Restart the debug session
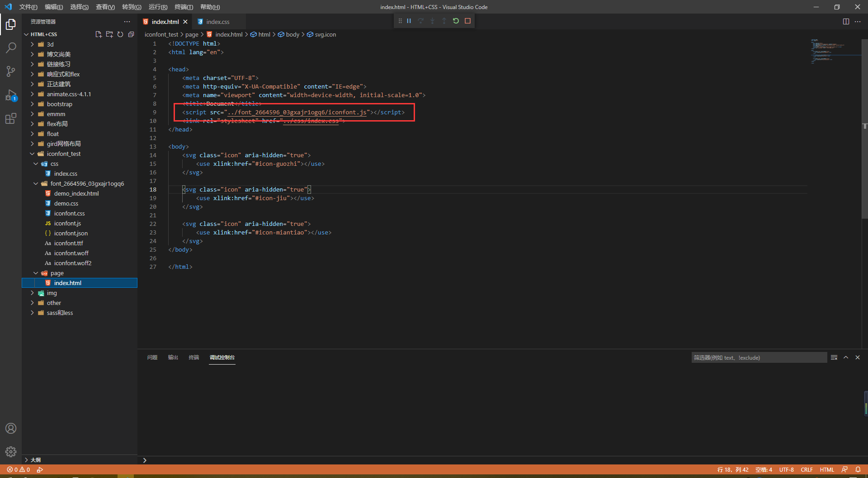This screenshot has width=868, height=478. coord(456,21)
